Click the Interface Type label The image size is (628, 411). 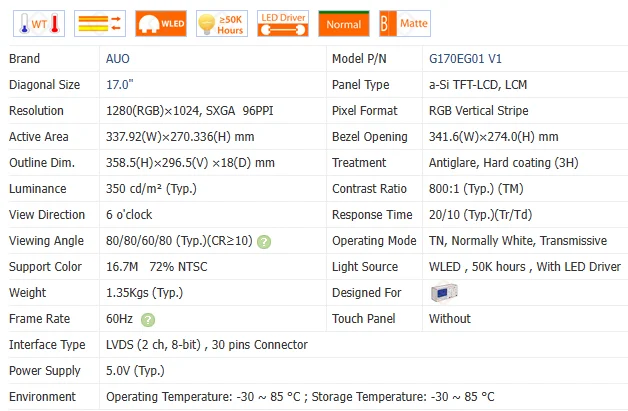tap(47, 345)
